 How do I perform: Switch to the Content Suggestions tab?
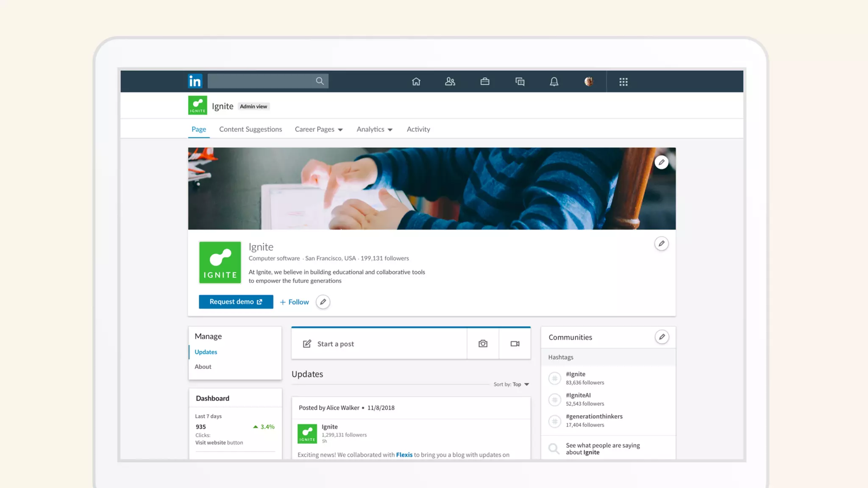tap(250, 129)
